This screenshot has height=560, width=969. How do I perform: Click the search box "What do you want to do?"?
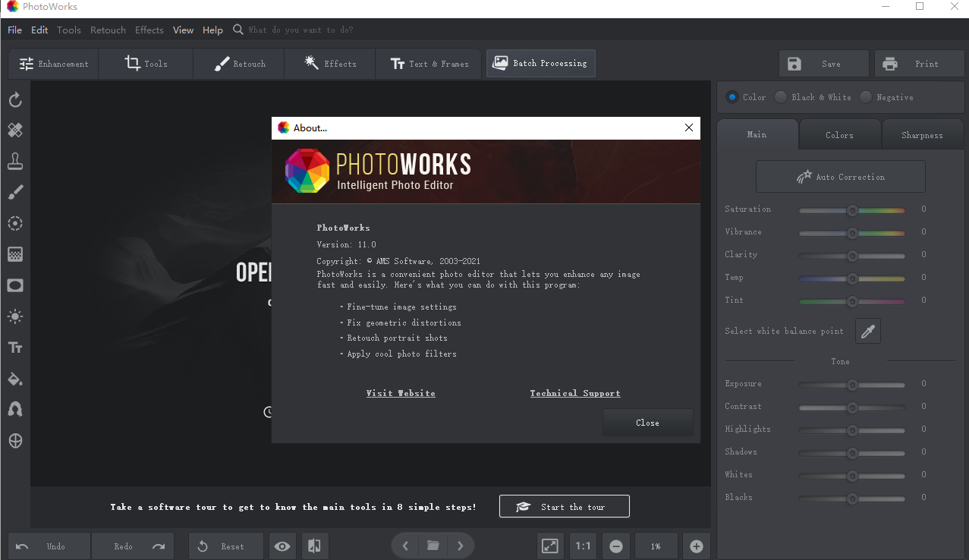(x=300, y=30)
